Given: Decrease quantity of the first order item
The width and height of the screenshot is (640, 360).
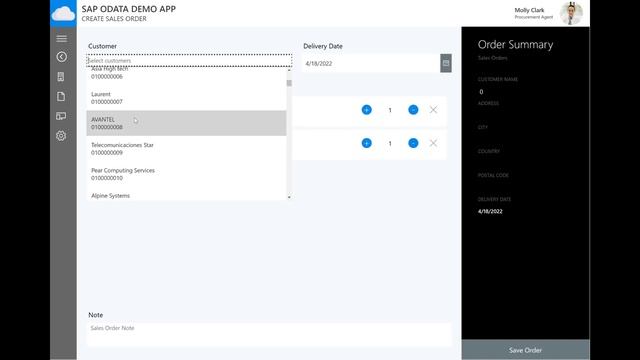Looking at the screenshot, I should 413,110.
